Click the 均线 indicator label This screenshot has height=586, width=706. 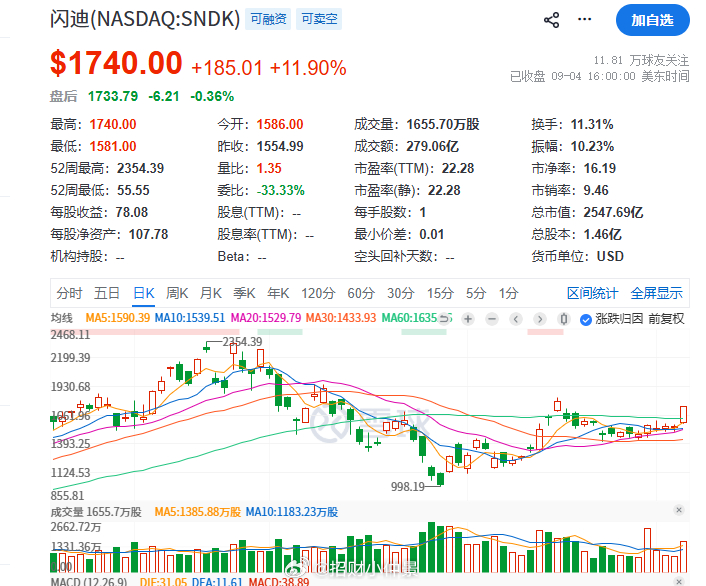click(x=62, y=318)
